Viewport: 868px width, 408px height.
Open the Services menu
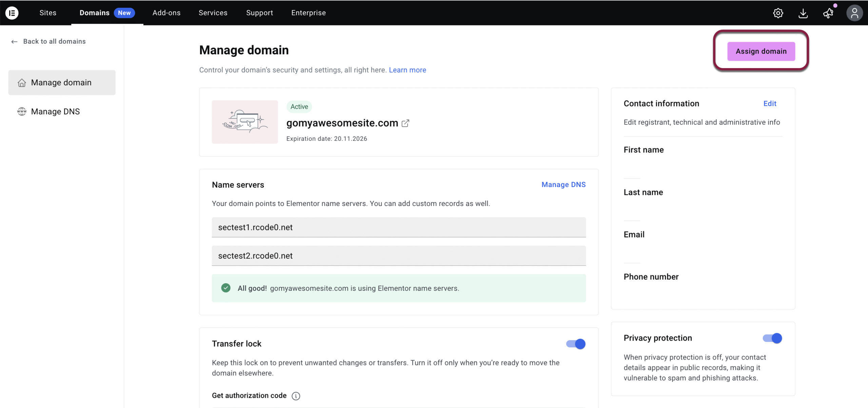coord(213,13)
